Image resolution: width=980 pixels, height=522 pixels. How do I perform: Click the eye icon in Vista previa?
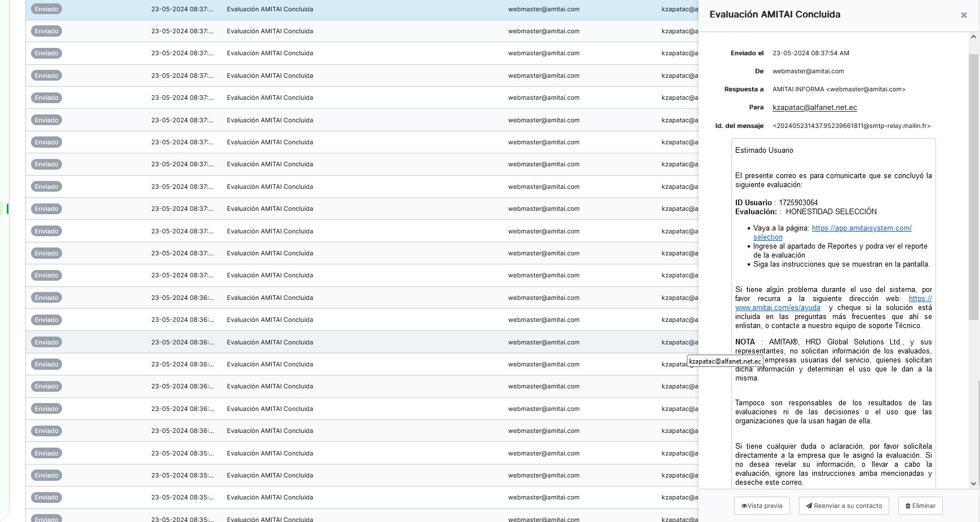coord(744,506)
